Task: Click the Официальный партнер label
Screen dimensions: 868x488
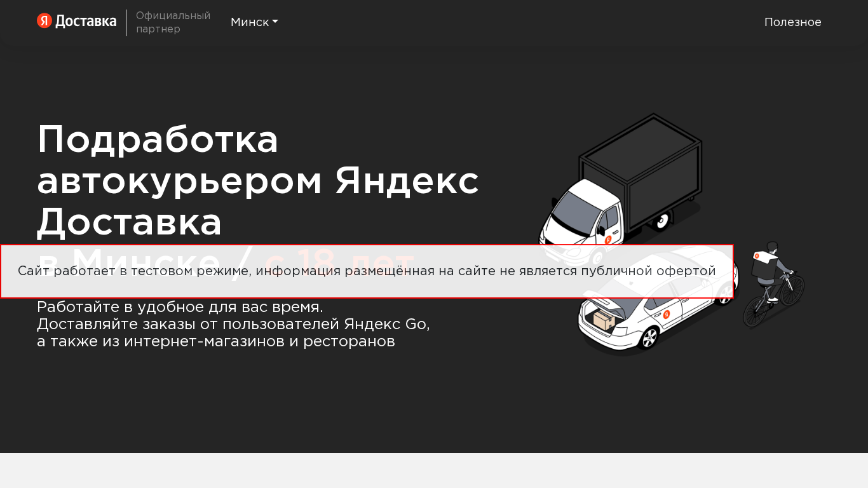Action: [173, 22]
